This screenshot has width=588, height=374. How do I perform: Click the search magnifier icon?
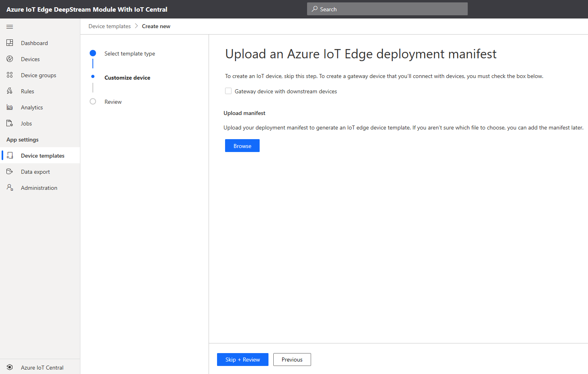(314, 9)
